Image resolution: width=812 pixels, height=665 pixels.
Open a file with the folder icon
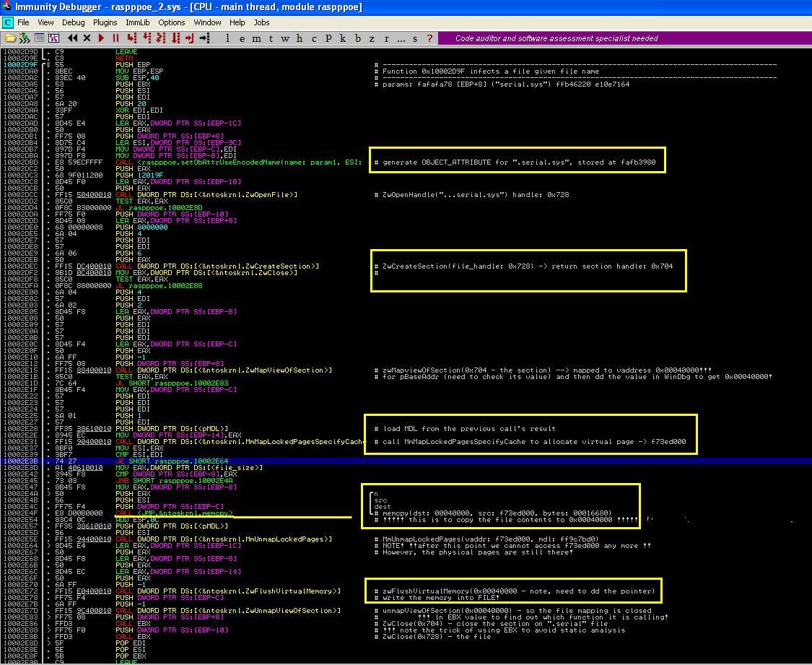tap(10, 38)
